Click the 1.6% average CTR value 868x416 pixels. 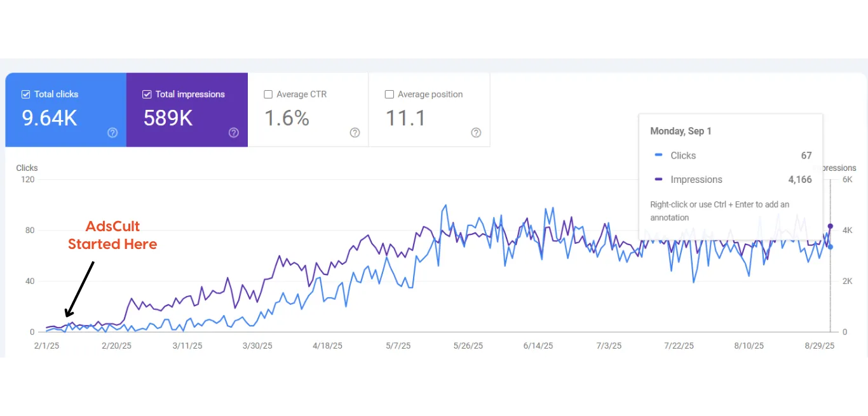287,118
